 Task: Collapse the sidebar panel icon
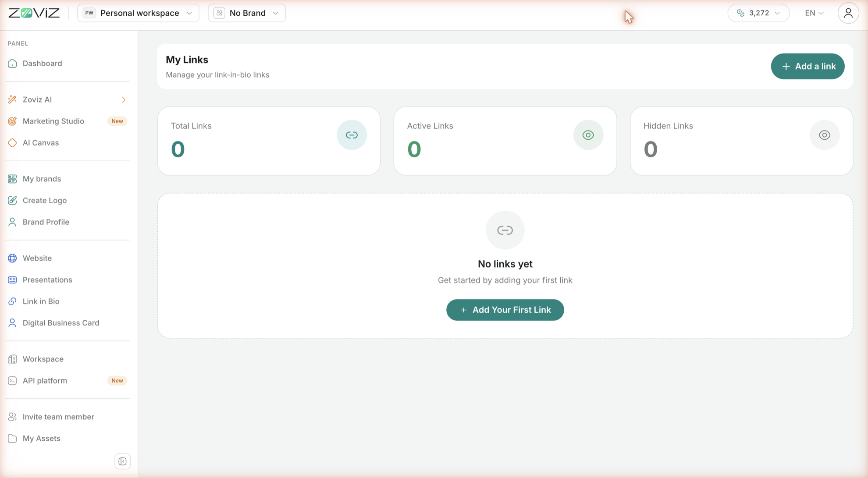pos(123,461)
